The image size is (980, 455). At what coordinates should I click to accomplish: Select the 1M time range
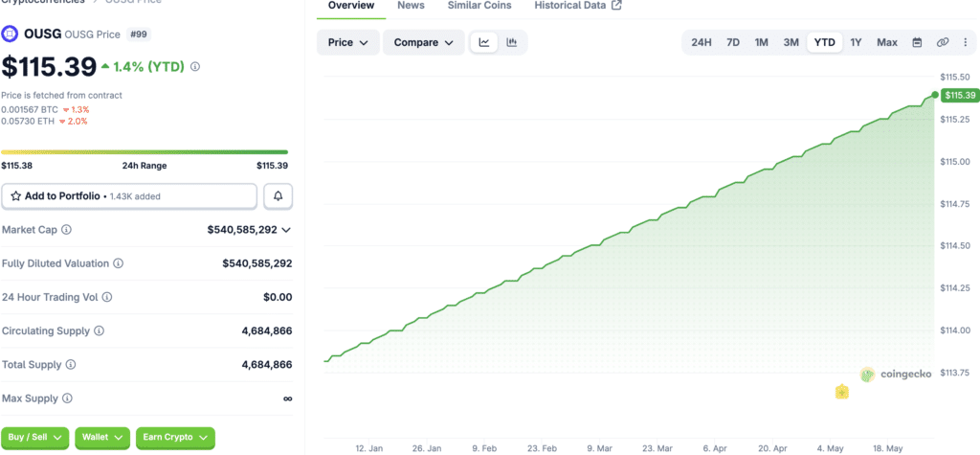click(761, 42)
